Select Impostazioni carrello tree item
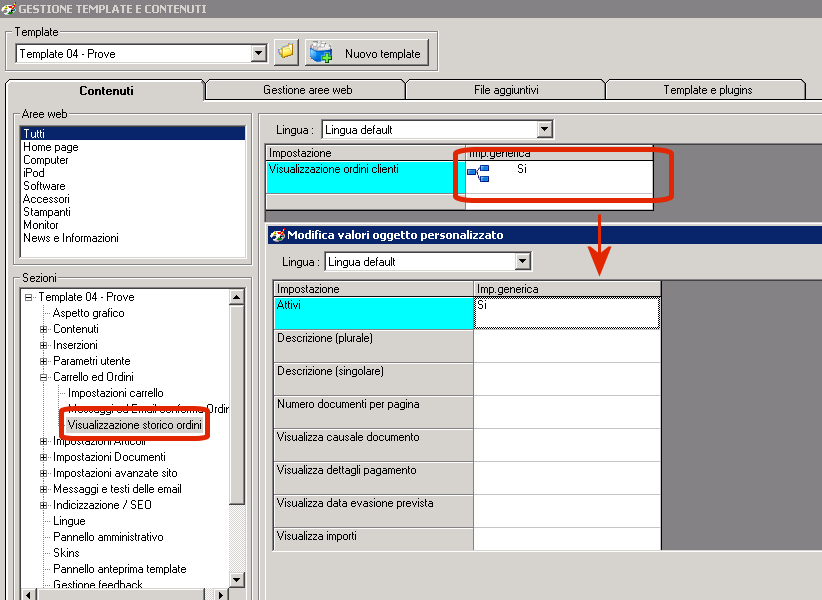The width and height of the screenshot is (822, 600). click(116, 393)
